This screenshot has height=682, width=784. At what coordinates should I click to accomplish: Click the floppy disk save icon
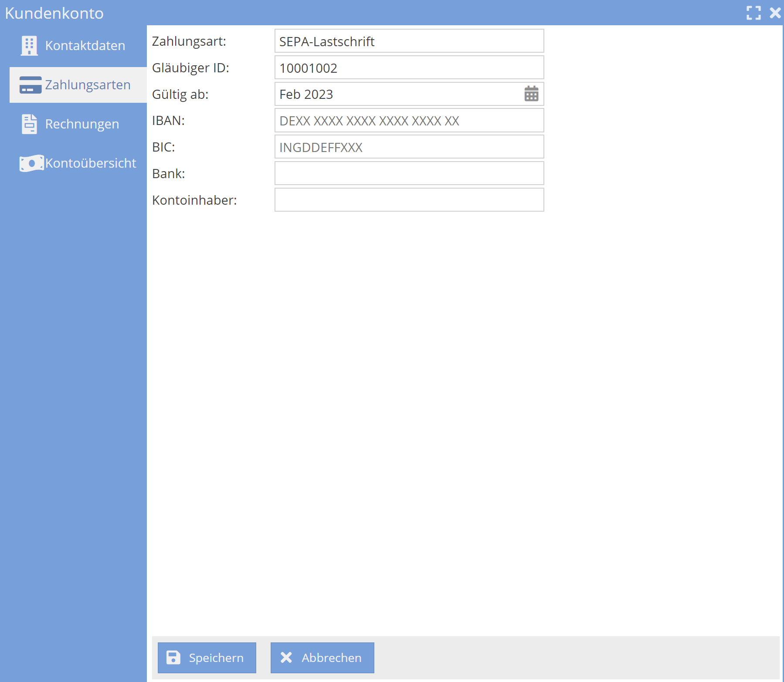tap(173, 658)
